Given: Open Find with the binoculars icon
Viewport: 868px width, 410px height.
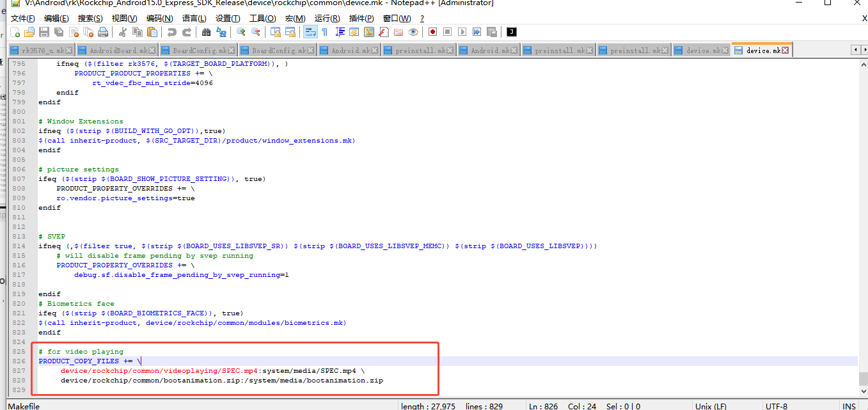Looking at the screenshot, I should click(206, 32).
